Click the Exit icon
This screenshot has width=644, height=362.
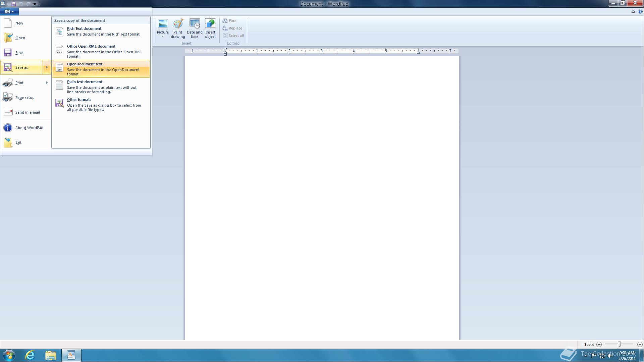(x=8, y=142)
